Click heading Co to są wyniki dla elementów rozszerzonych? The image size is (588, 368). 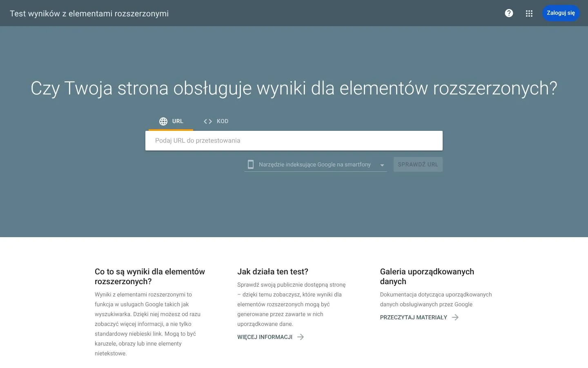(150, 276)
